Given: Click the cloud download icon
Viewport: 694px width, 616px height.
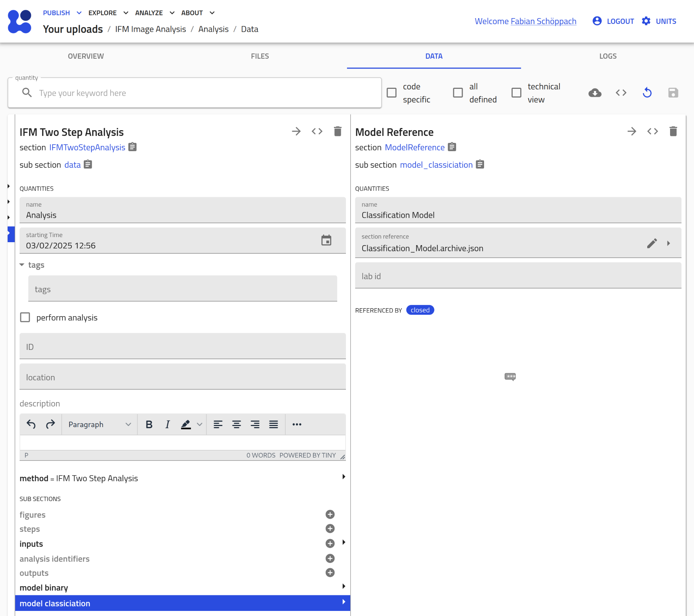Looking at the screenshot, I should (595, 93).
